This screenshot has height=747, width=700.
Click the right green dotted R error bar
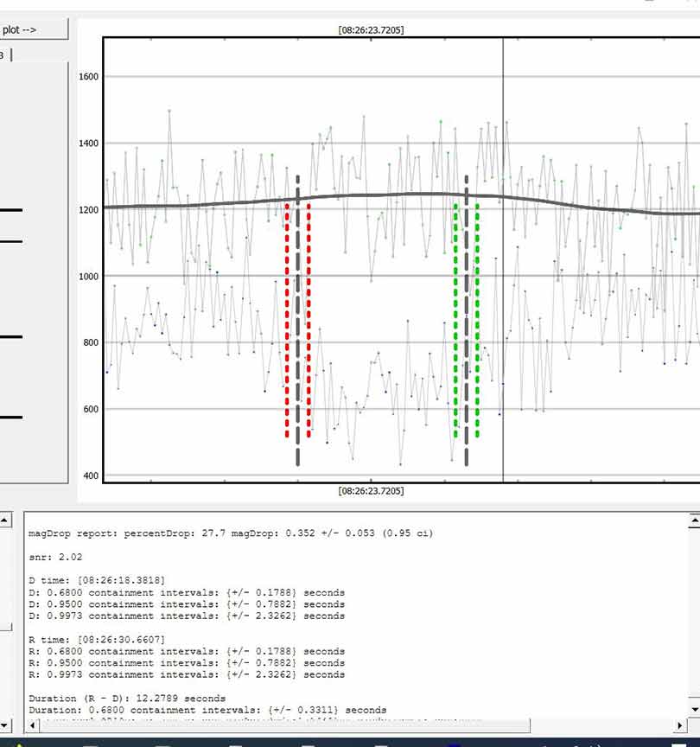point(477,320)
